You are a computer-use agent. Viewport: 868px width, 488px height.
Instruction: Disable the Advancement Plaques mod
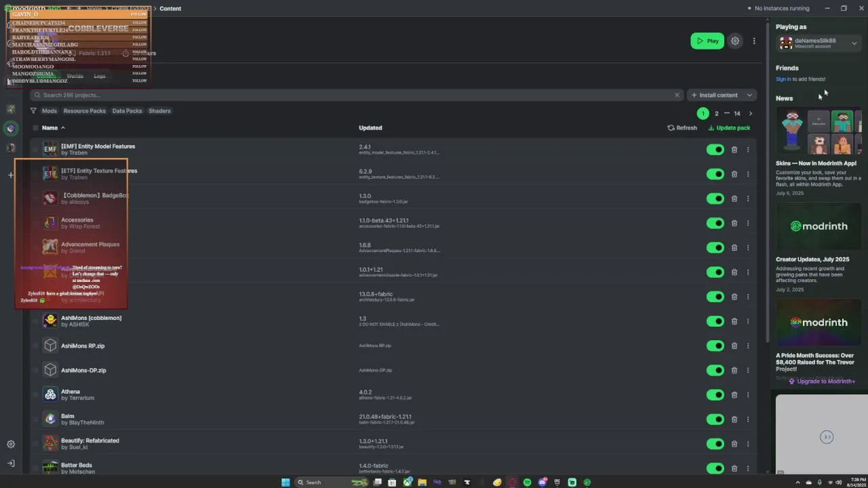click(x=715, y=247)
